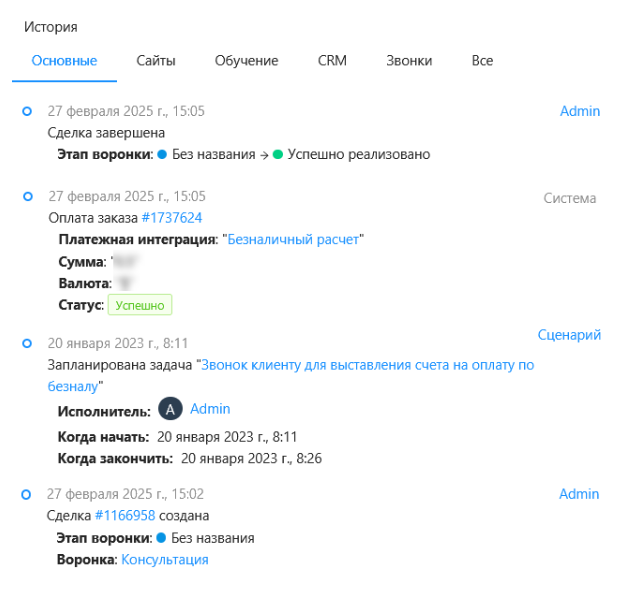
Task: Switch to the Обучение tab
Action: click(x=246, y=61)
